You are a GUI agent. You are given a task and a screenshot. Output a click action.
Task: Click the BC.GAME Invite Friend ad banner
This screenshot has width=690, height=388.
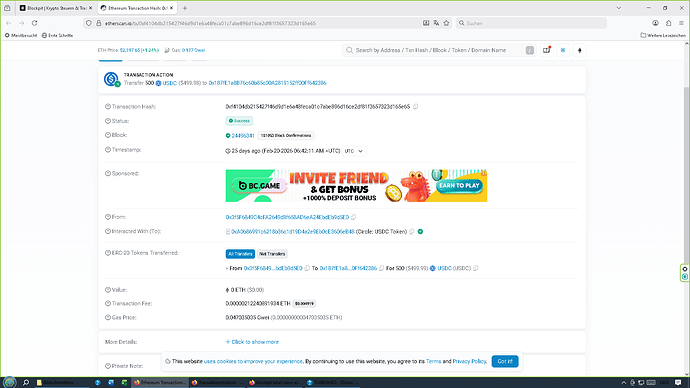[356, 186]
